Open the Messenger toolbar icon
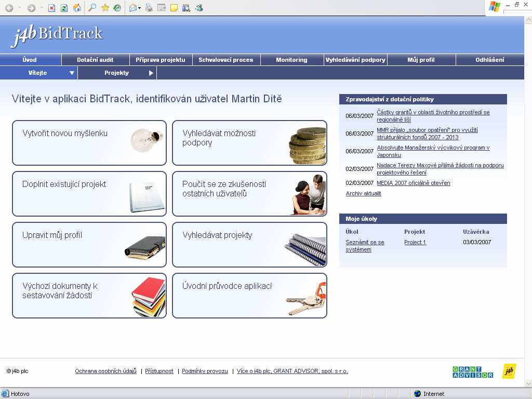 (199, 8)
